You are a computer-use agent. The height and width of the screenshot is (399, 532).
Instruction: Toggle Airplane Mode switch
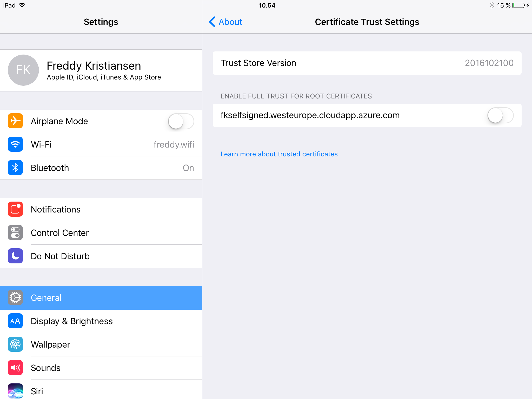pos(181,121)
